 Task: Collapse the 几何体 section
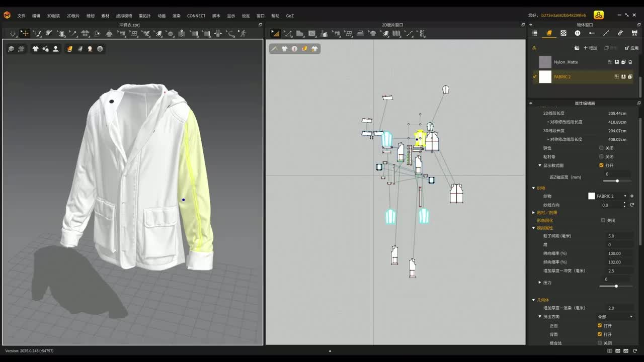pyautogui.click(x=534, y=300)
